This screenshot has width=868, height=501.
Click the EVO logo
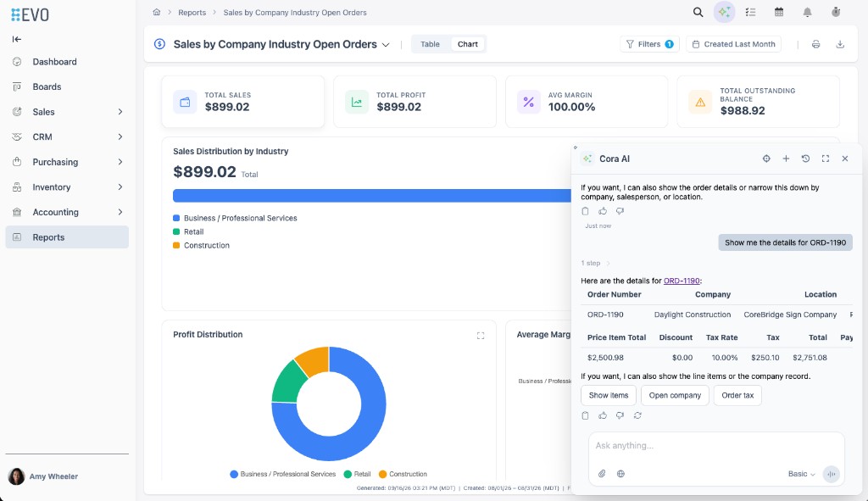[30, 14]
